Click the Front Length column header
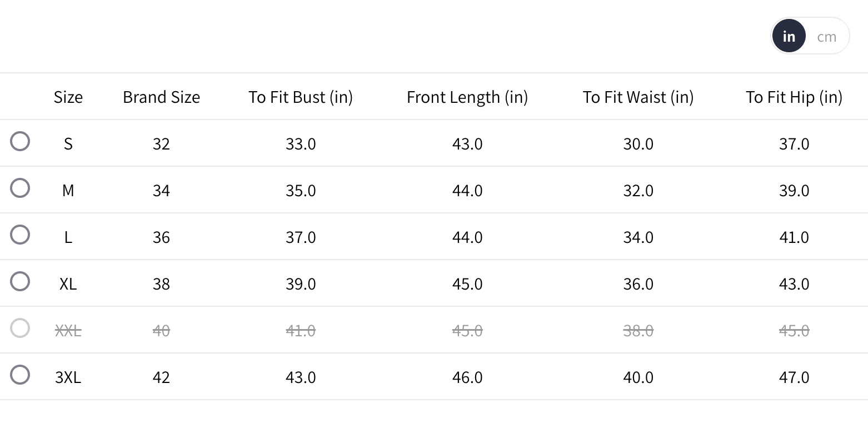The image size is (868, 428). 467,97
